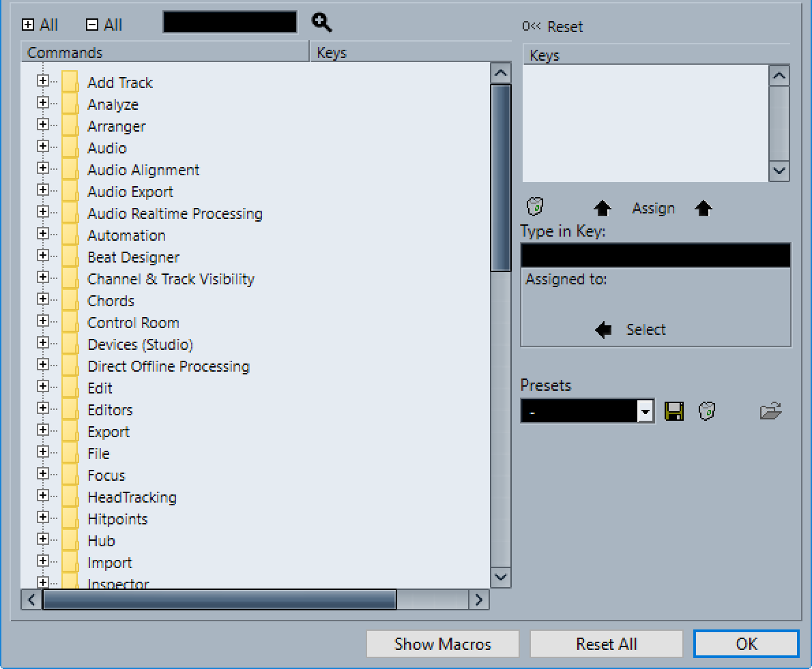Click the delete preset trash icon
Screen dimensions: 812x669
coord(707,411)
